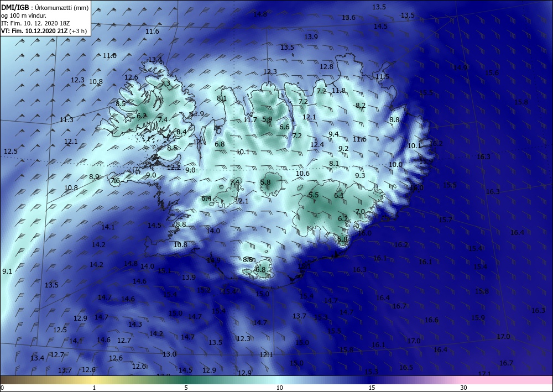Click the map value '15.6'

492,72
